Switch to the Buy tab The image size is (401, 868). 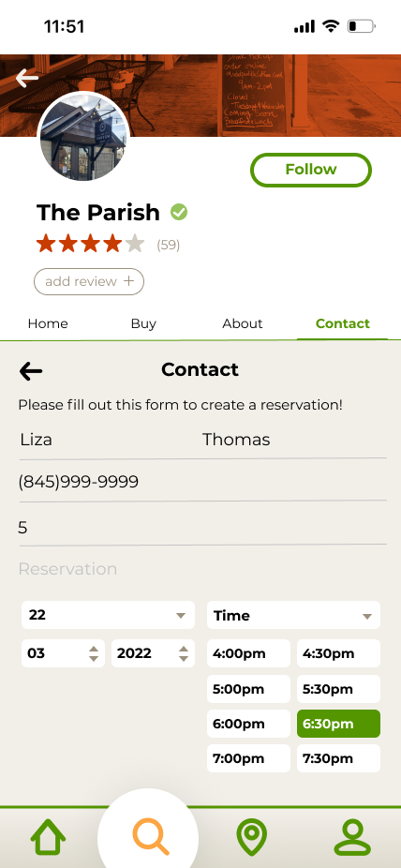[143, 323]
